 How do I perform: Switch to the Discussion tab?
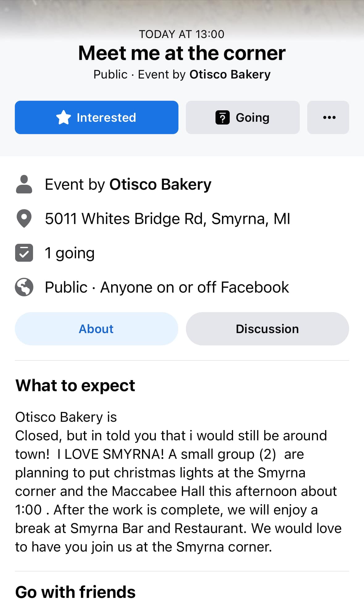267,329
